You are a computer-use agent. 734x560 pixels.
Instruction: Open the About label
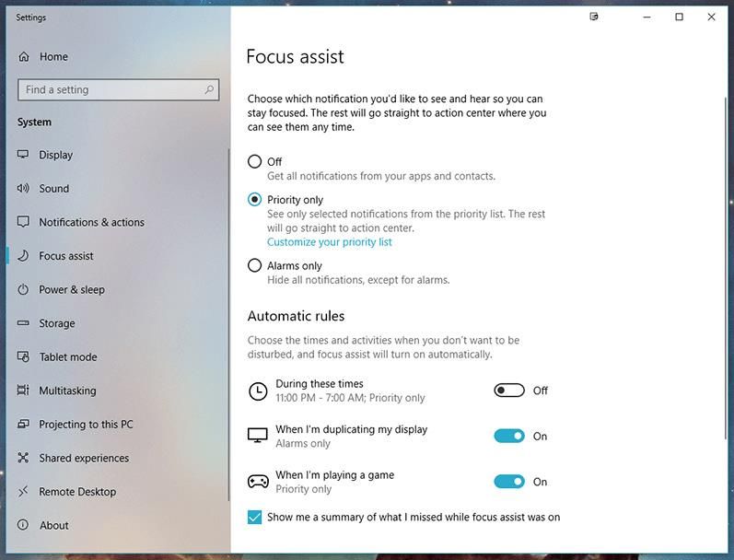(x=53, y=525)
